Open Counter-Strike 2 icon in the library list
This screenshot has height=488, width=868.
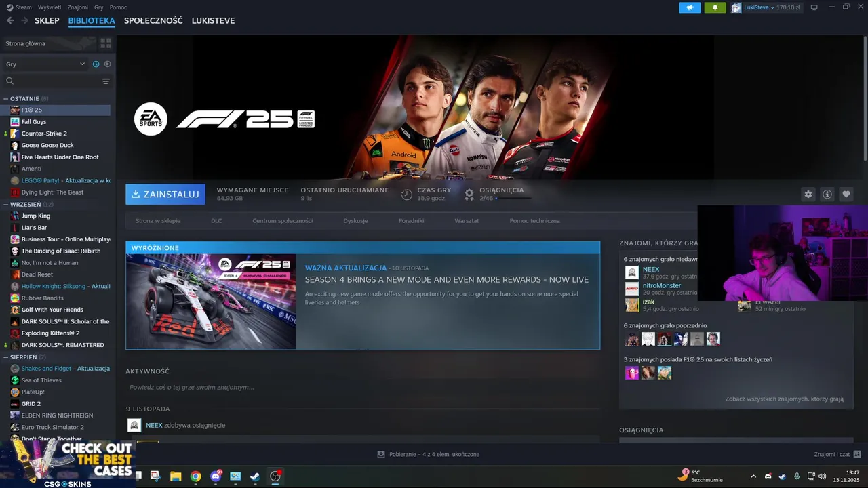tap(15, 134)
